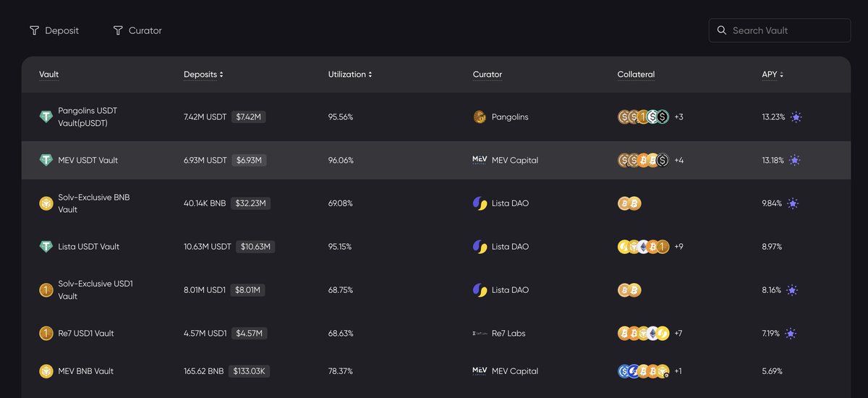Click collateral icons in Lista USDT Vault row
Screen dimensions: 868x398
[x=643, y=247]
